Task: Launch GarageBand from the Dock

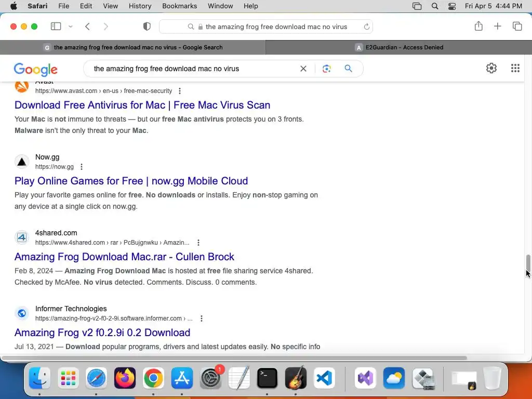Action: (296, 378)
